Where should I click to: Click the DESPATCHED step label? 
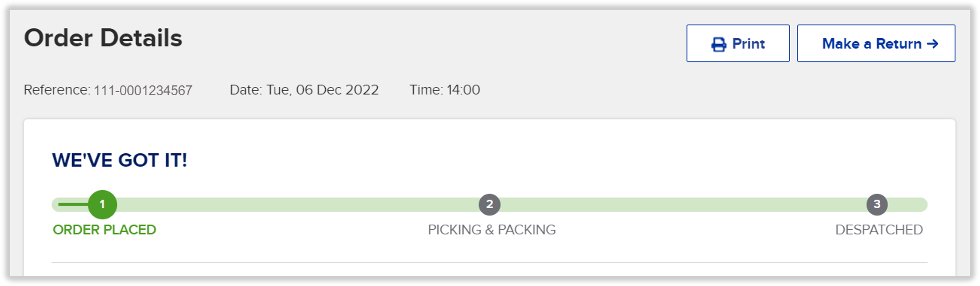pyautogui.click(x=879, y=229)
